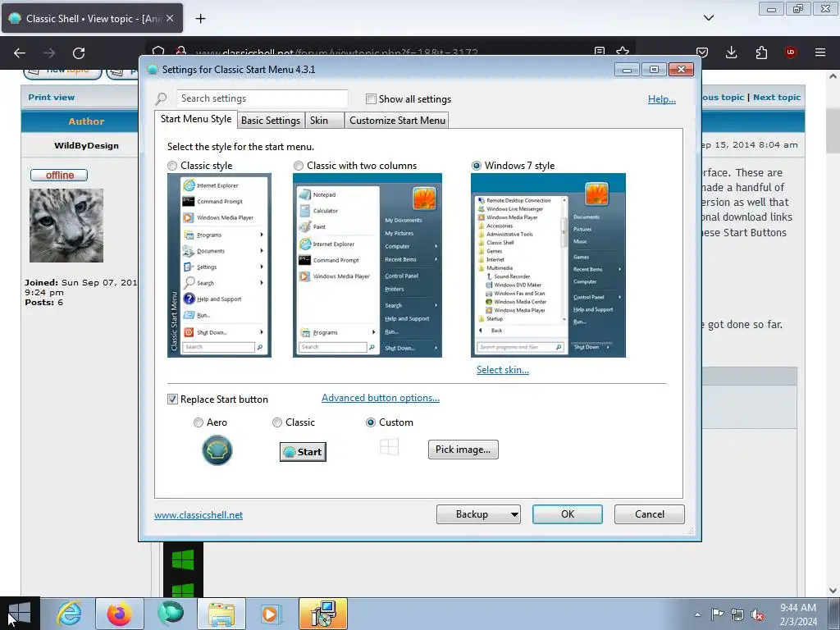Choose the Custom start button option
This screenshot has width=840, height=630.
click(x=370, y=422)
